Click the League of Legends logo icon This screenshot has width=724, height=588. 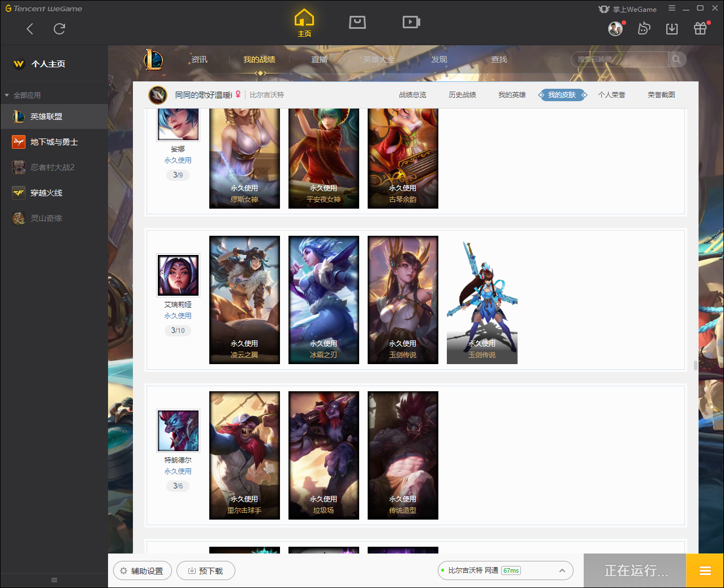coord(153,59)
